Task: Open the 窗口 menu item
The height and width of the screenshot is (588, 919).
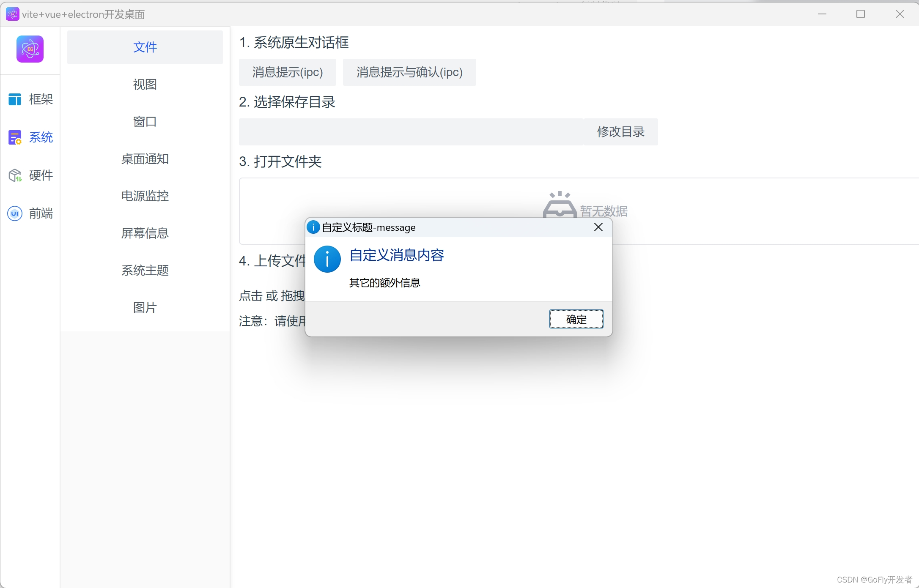Action: pos(145,122)
